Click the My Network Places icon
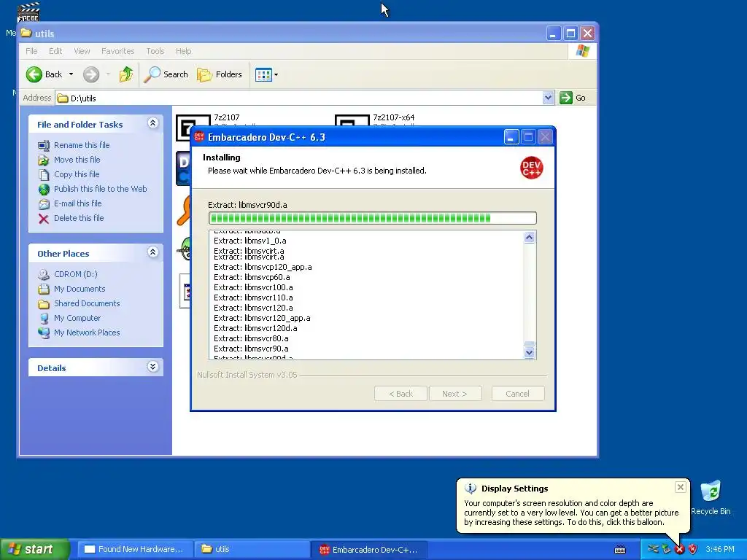Viewport: 747px width, 560px height. [44, 332]
